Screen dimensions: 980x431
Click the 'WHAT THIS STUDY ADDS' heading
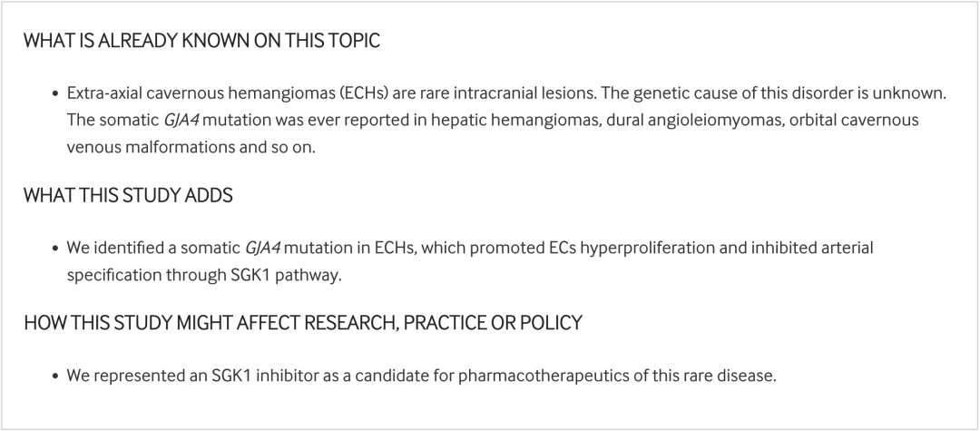point(128,195)
